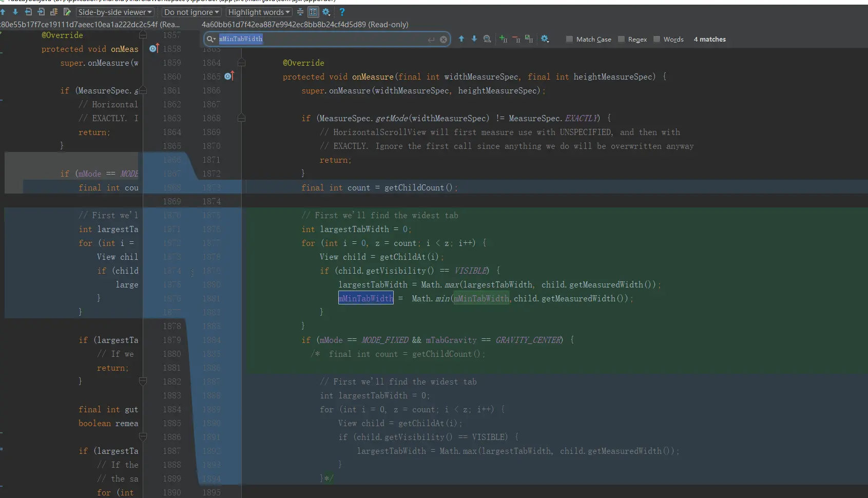The height and width of the screenshot is (498, 868).
Task: Go to next search occurrence
Action: pos(474,39)
